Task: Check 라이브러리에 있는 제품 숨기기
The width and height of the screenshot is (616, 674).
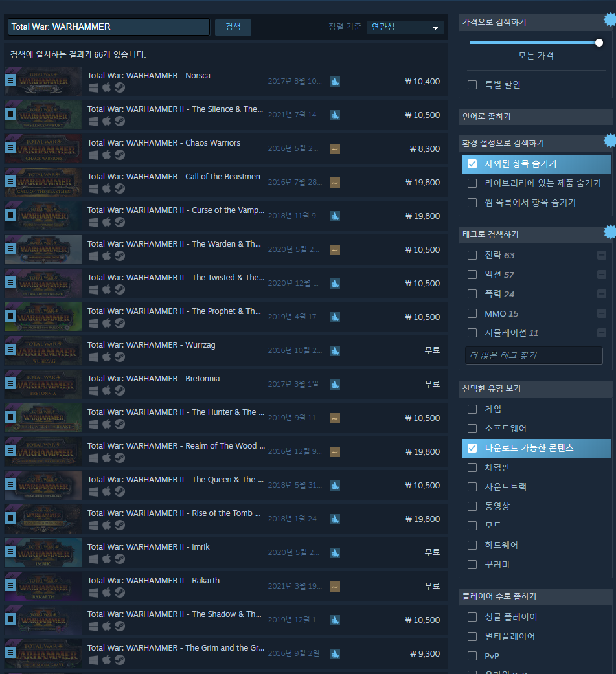Action: [472, 183]
